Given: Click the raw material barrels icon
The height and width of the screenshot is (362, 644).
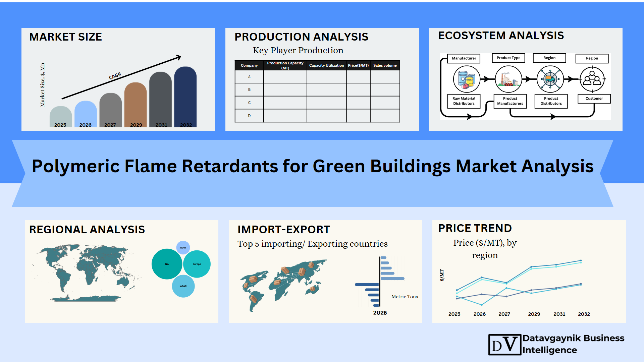Looking at the screenshot, I should click(467, 79).
